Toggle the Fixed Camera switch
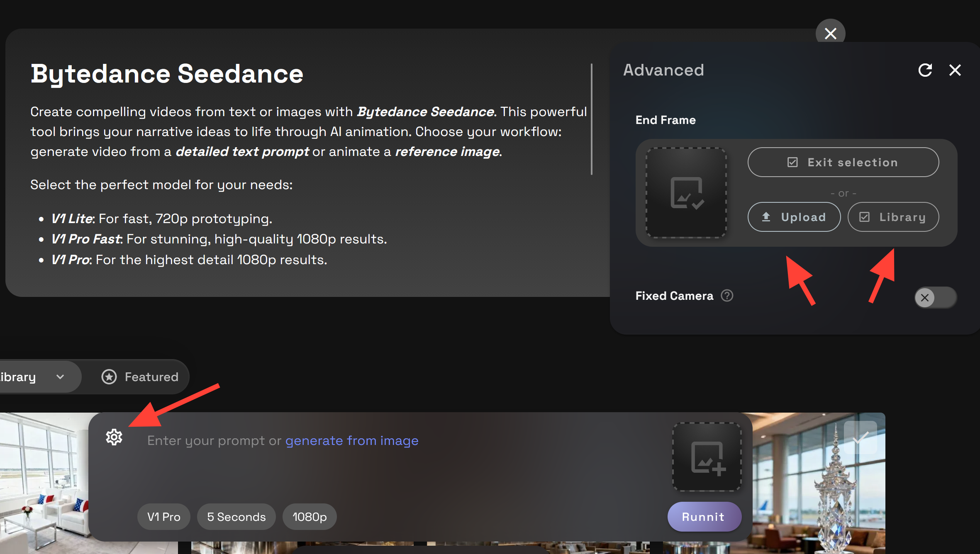 pos(935,297)
